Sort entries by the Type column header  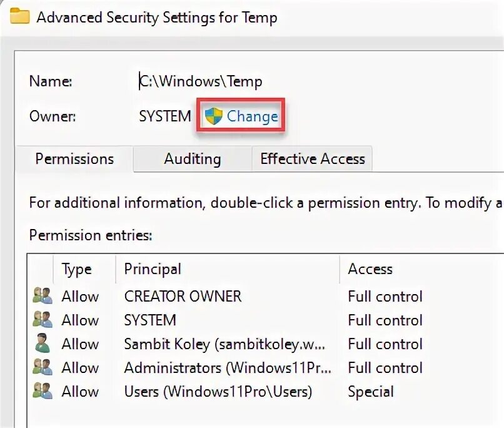click(x=77, y=269)
